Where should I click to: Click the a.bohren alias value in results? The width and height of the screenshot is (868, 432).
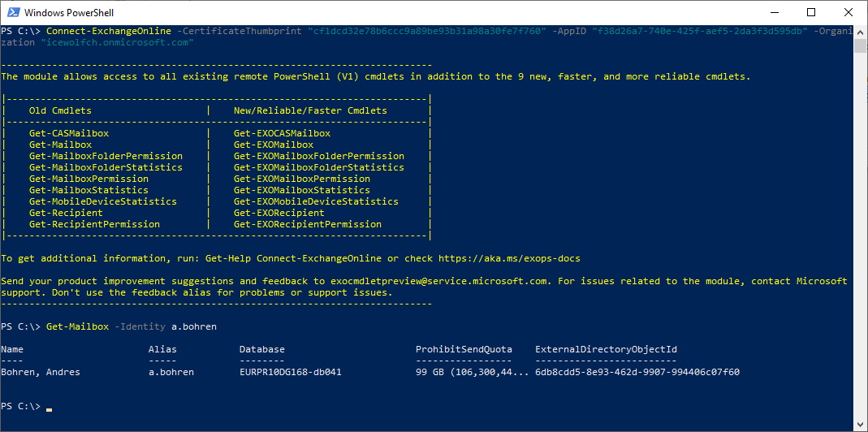tap(171, 372)
